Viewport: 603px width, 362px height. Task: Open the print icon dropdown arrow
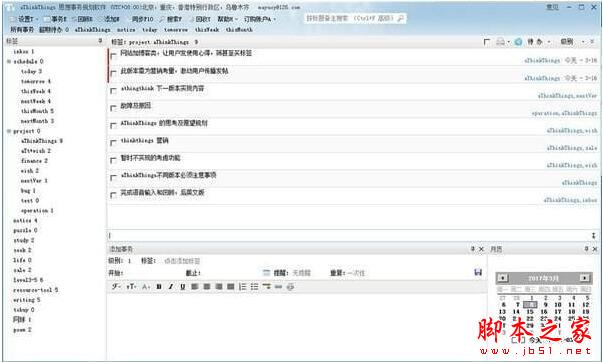tap(508, 42)
